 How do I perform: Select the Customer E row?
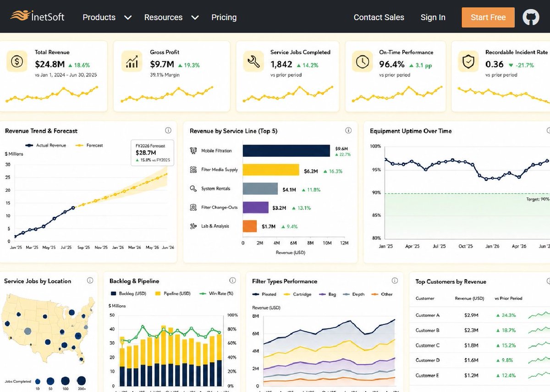[480, 375]
